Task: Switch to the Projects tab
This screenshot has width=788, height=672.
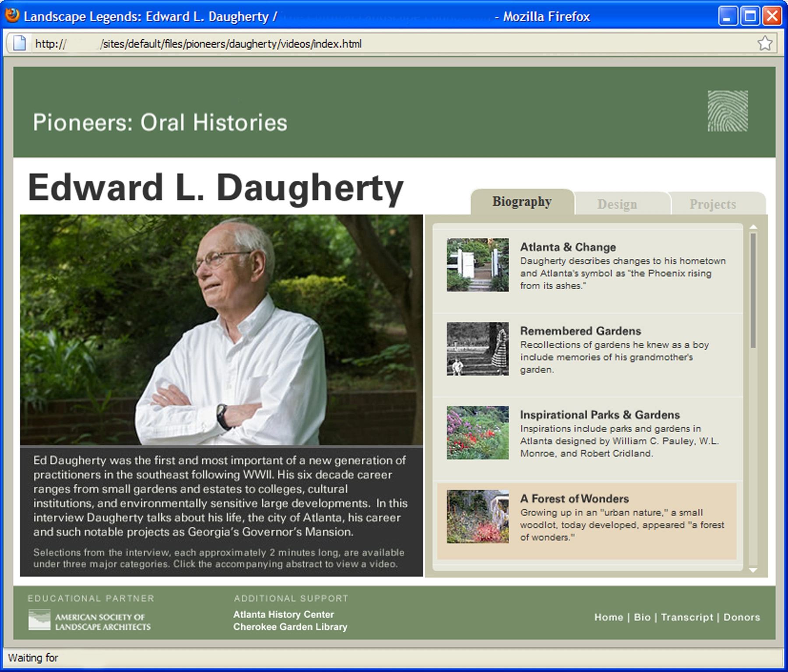Action: (713, 204)
